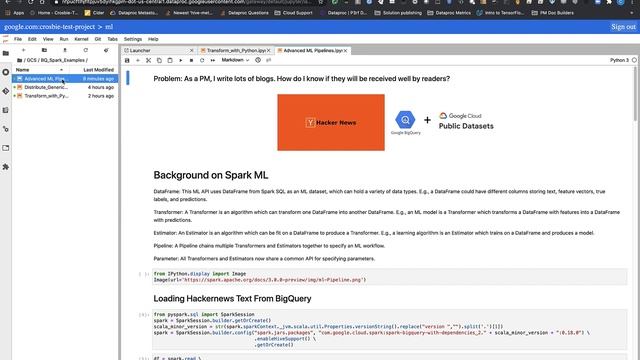Select Advanced ML Pipelines file in browser
The image size is (640, 360).
click(65, 79)
